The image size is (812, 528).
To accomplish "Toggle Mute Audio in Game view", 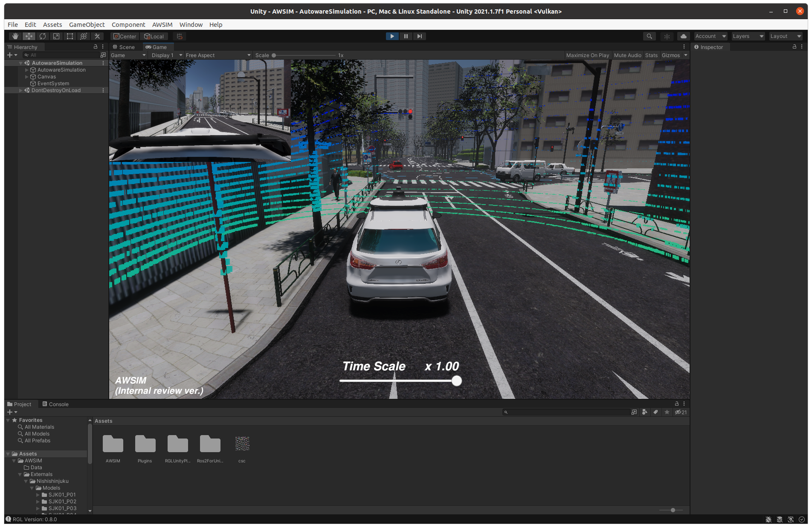I will (x=627, y=55).
